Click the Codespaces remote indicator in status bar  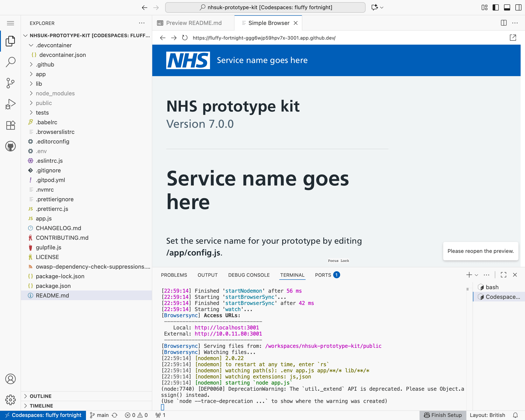coord(43,415)
